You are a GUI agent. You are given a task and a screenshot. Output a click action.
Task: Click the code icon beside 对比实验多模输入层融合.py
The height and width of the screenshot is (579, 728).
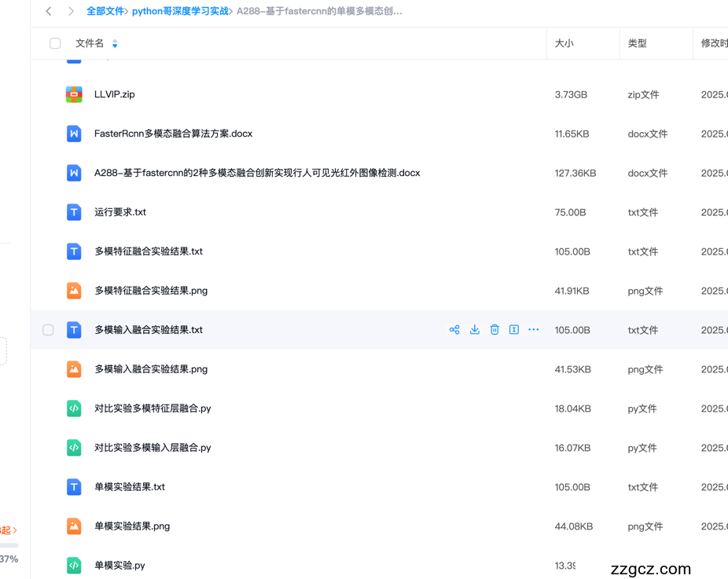(73, 447)
